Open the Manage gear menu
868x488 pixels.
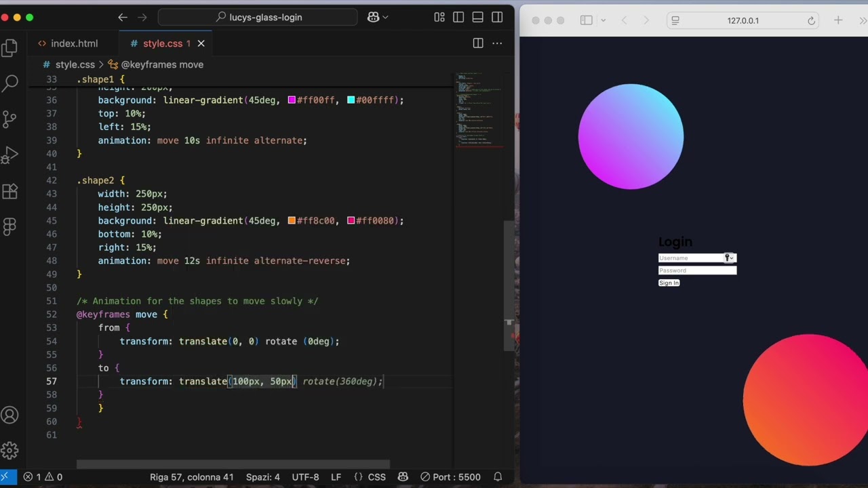[x=9, y=450]
